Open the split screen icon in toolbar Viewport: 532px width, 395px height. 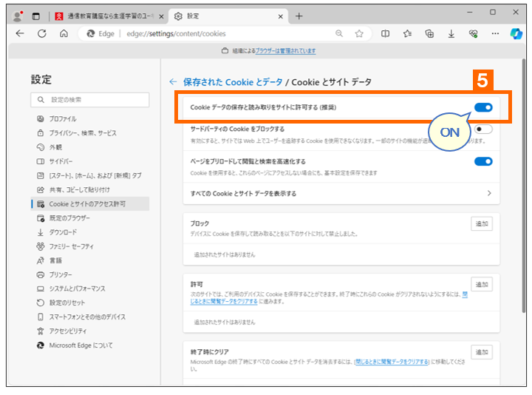click(x=385, y=33)
